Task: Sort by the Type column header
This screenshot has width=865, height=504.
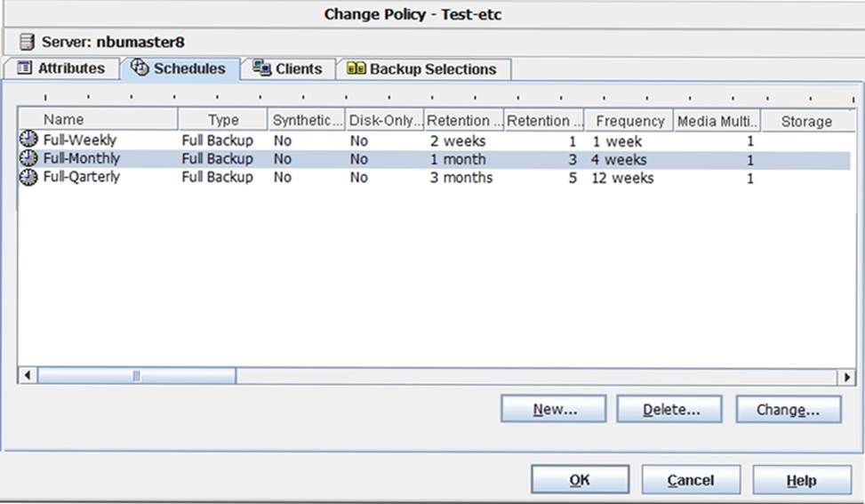Action: point(223,120)
